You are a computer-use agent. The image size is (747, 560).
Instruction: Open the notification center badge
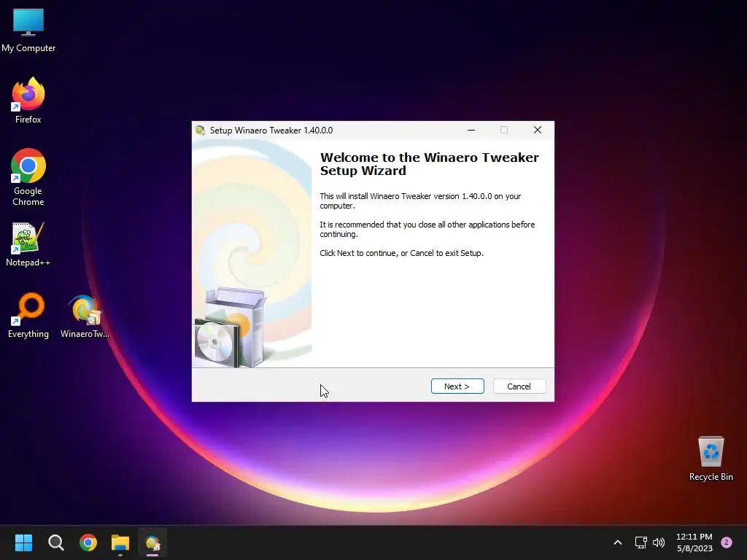point(727,542)
